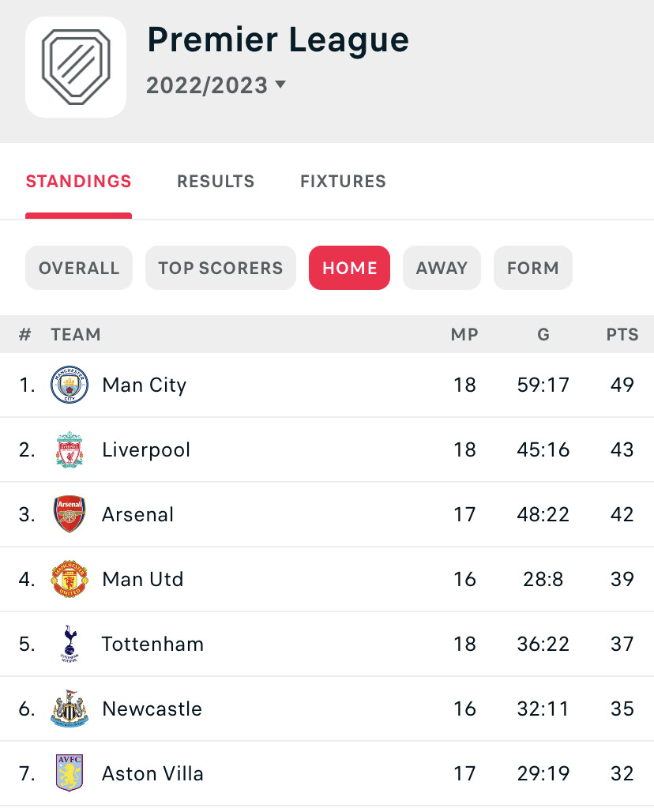Select the Form standings filter
Image resolution: width=654 pixels, height=812 pixels.
click(533, 268)
